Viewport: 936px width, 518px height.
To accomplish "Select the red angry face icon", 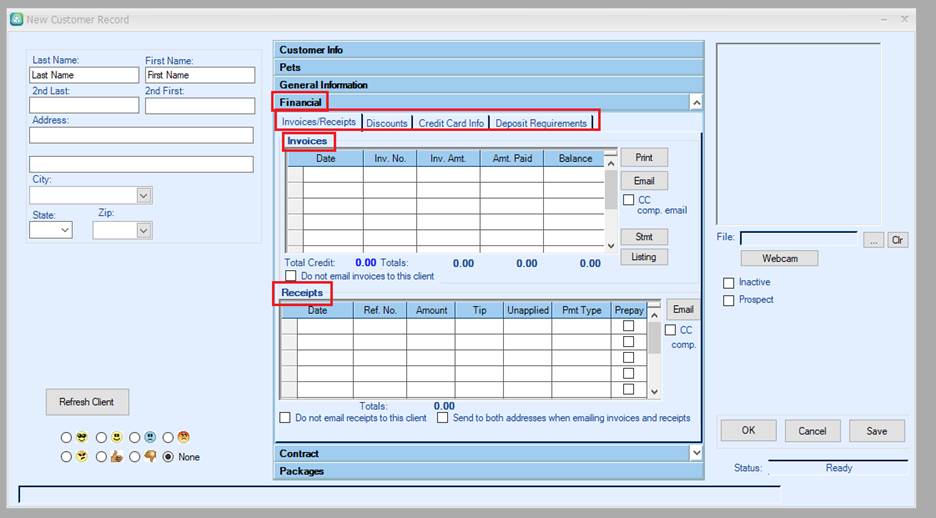I will pos(183,437).
